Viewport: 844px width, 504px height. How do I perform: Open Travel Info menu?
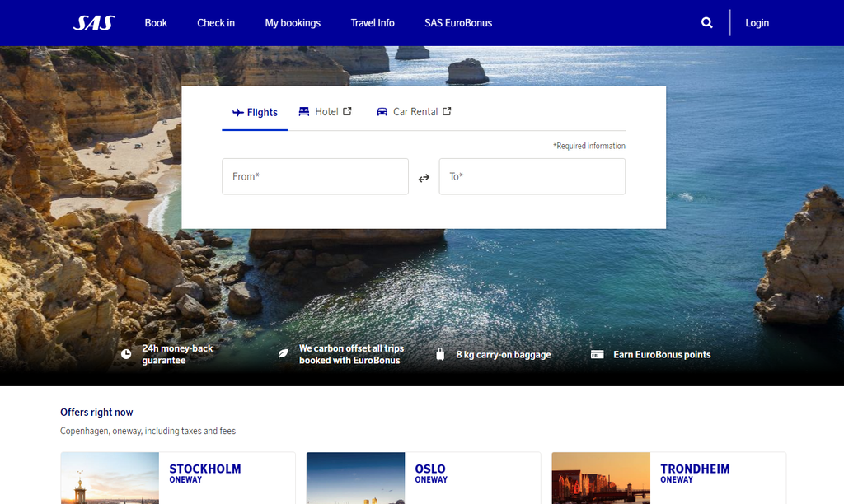(x=373, y=23)
